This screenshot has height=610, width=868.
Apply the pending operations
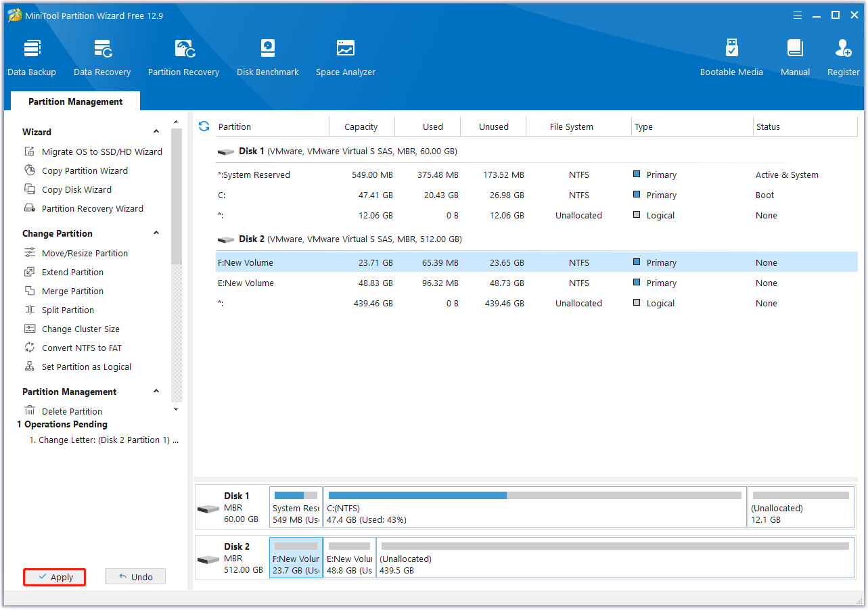point(55,577)
